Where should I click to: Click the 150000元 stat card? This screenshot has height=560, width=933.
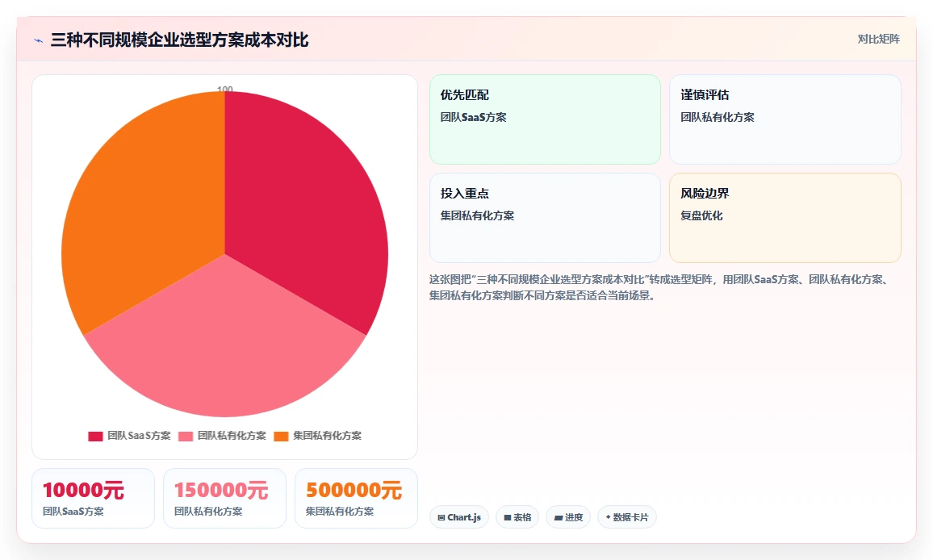pos(224,498)
